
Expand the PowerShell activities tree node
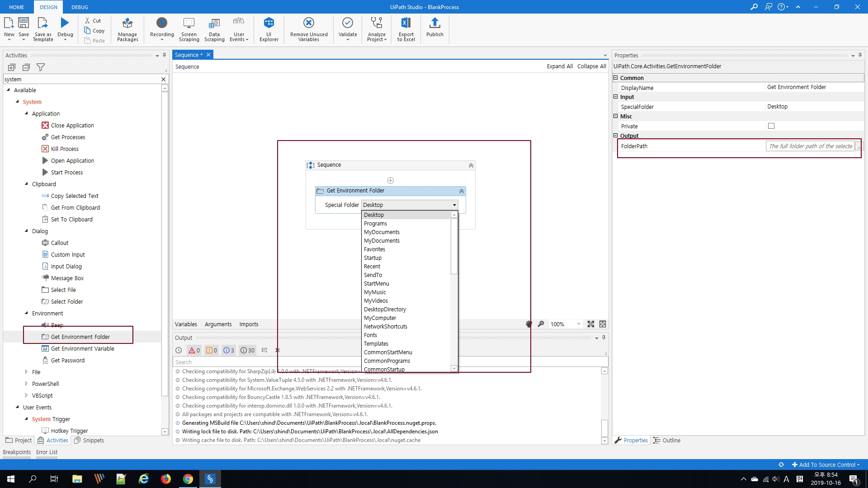pyautogui.click(x=26, y=384)
